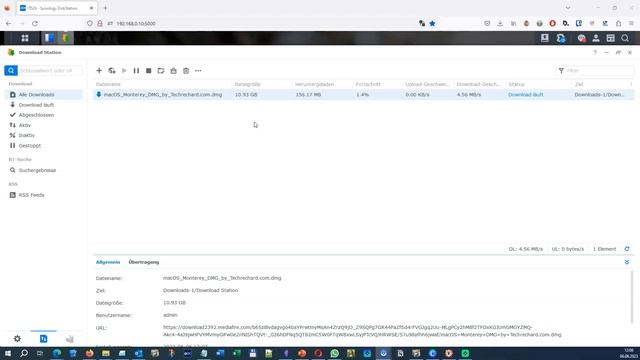Open the list all tabs dropdown

[x=568, y=8]
